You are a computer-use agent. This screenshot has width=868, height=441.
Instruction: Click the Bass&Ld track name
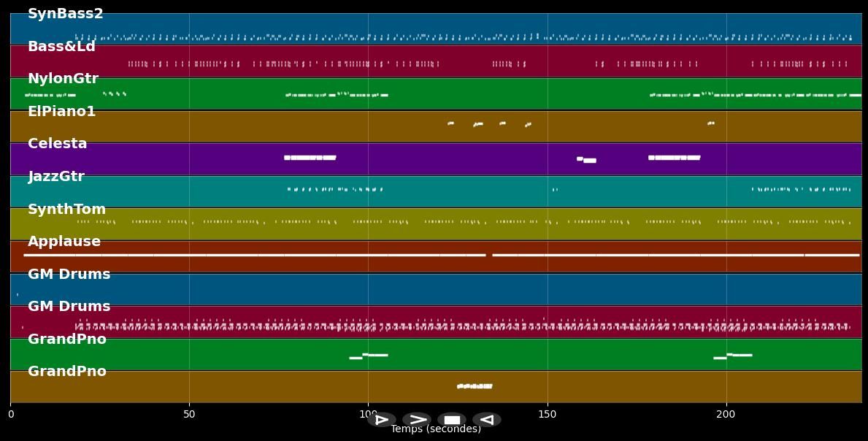pos(61,47)
